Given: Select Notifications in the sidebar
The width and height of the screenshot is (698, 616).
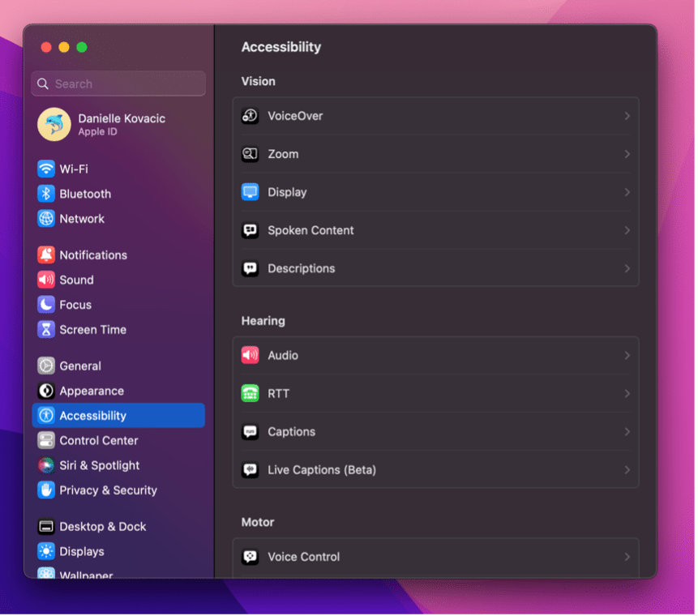Looking at the screenshot, I should [93, 255].
